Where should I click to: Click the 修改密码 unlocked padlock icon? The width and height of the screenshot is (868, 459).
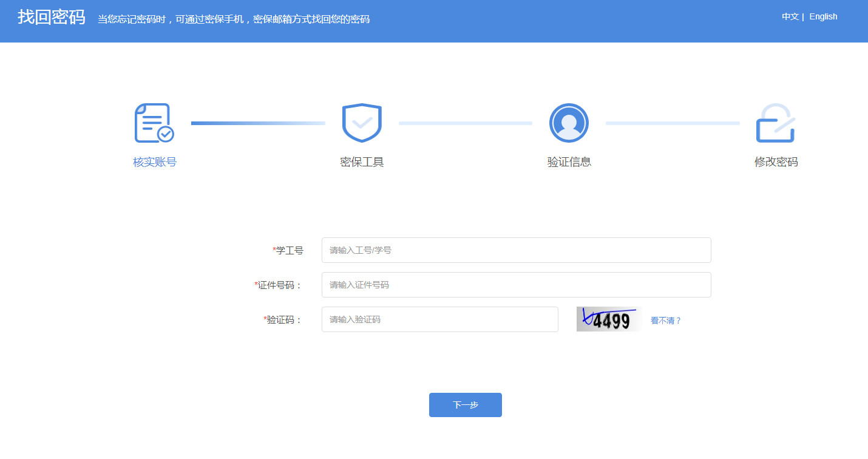click(775, 123)
